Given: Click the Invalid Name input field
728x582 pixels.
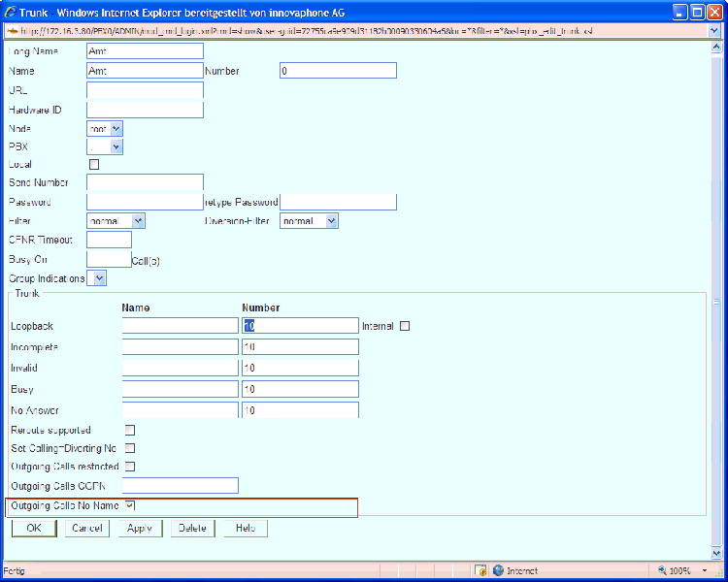Looking at the screenshot, I should click(x=181, y=368).
